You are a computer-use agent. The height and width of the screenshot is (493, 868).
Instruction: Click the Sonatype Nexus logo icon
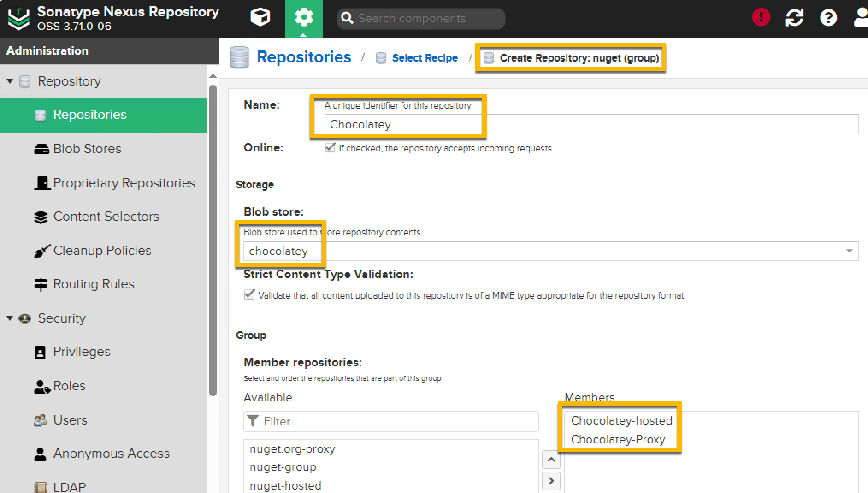(19, 18)
